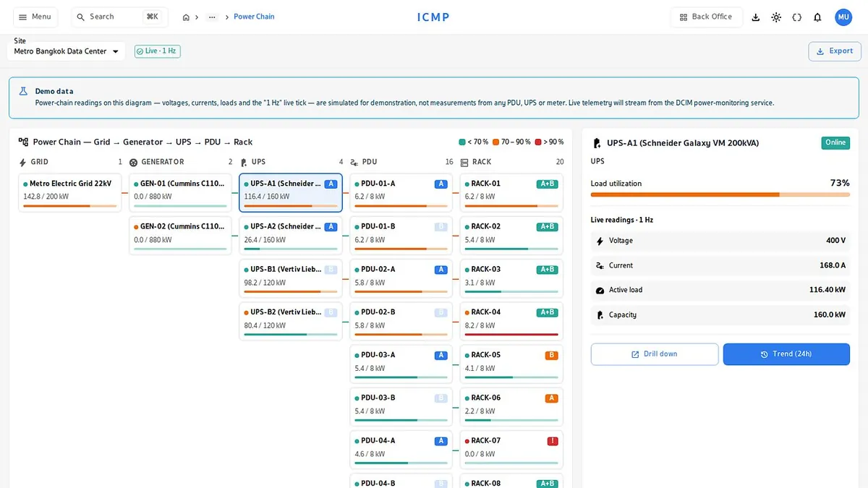Click the Voltage lightning icon
Viewport: 868px width, 488px height.
600,241
